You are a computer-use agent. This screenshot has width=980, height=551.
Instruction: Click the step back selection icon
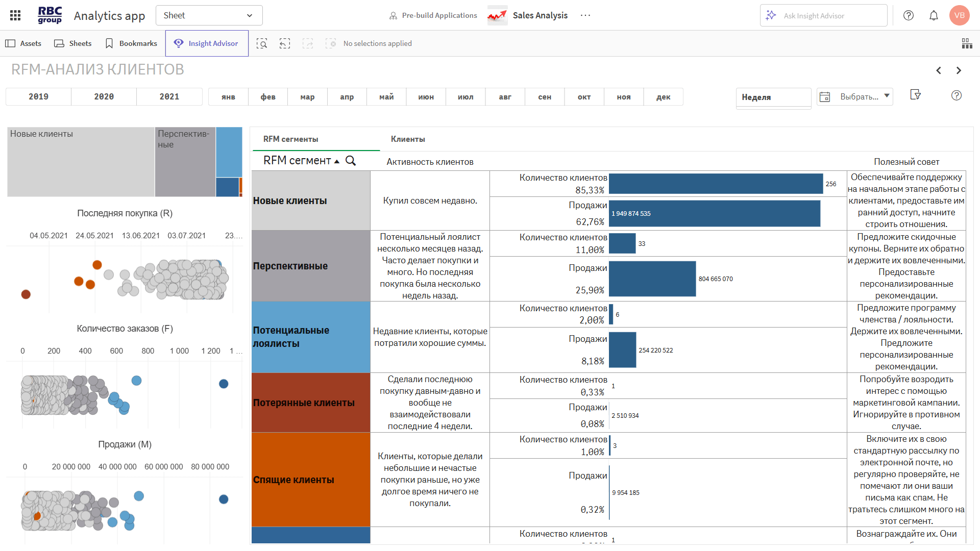(x=285, y=43)
